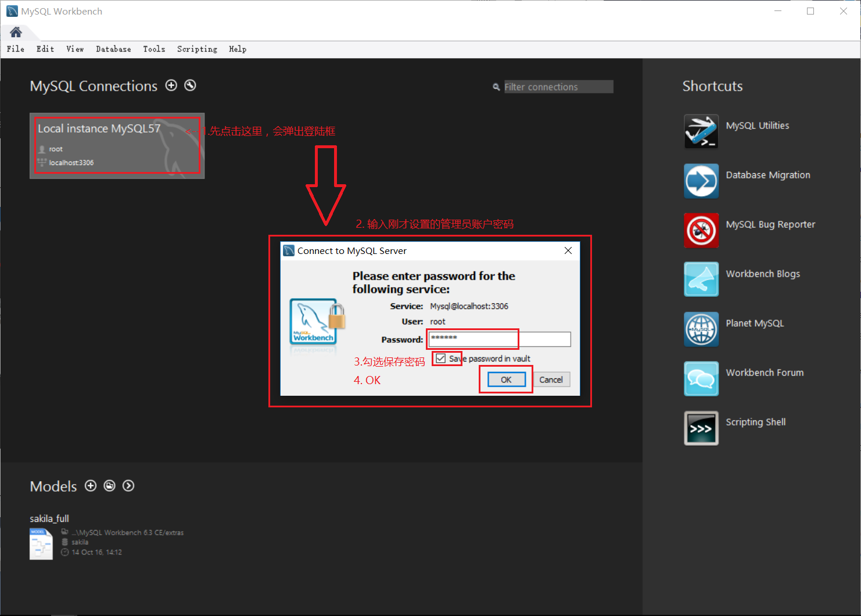The image size is (861, 616).
Task: Open the Scripting menu
Action: coord(197,49)
